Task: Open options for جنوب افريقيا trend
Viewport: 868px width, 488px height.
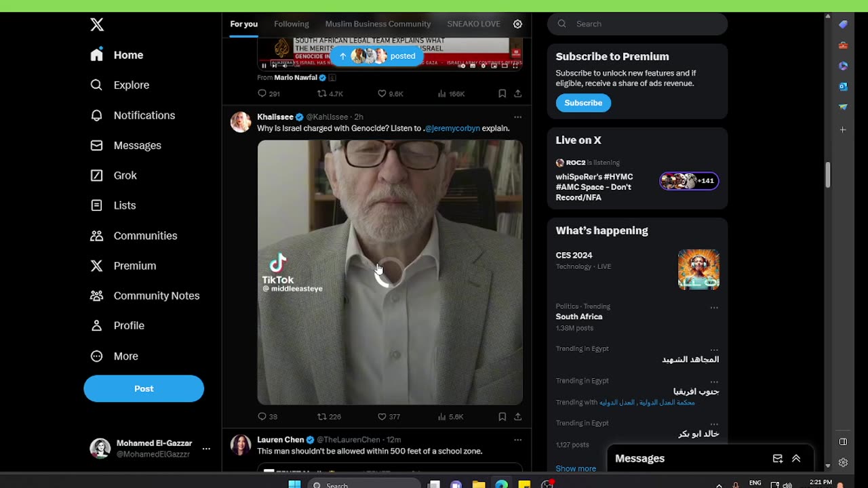Action: click(x=714, y=382)
